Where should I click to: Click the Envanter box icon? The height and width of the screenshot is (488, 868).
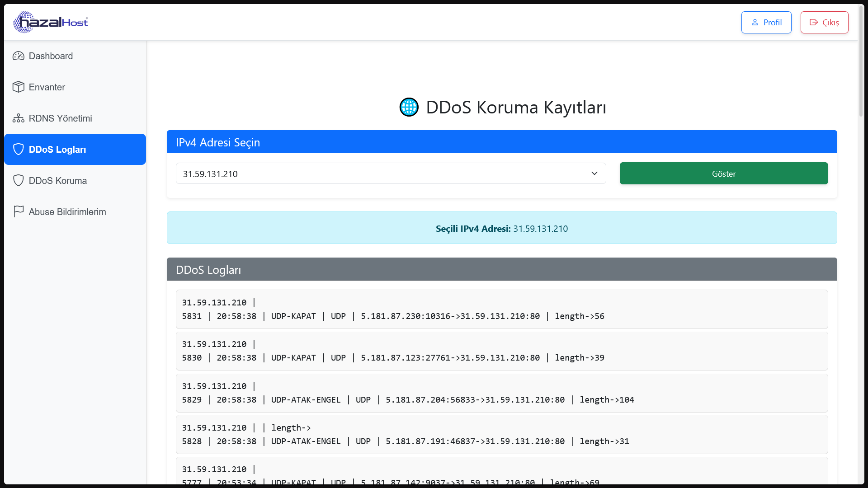tap(19, 87)
